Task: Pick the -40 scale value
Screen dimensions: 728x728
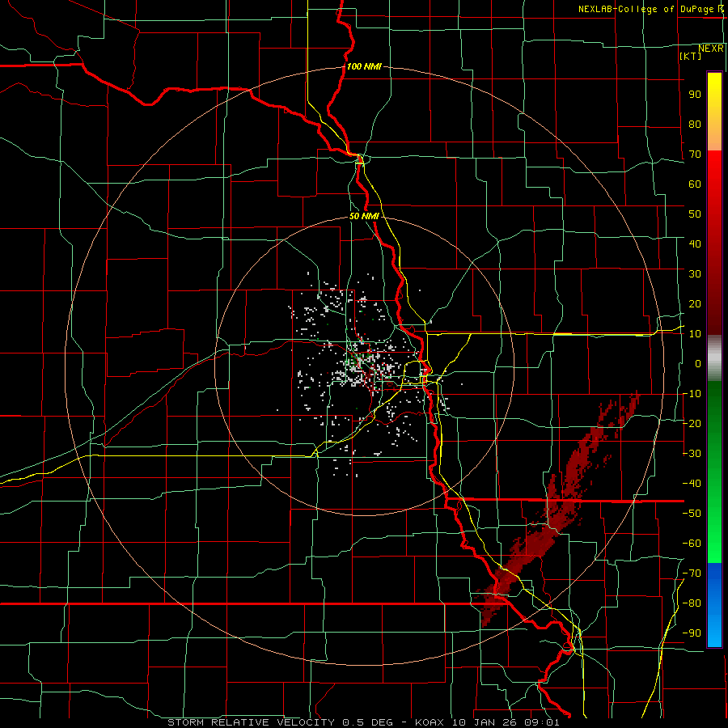Action: point(692,484)
